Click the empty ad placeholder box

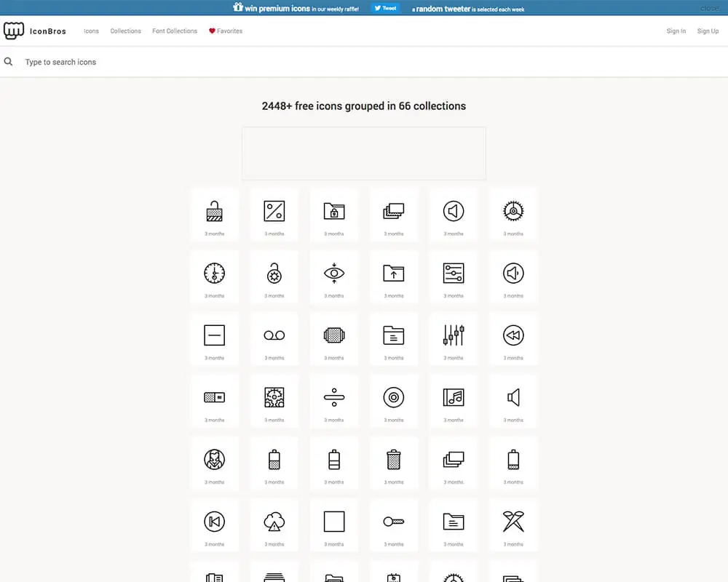click(x=364, y=154)
